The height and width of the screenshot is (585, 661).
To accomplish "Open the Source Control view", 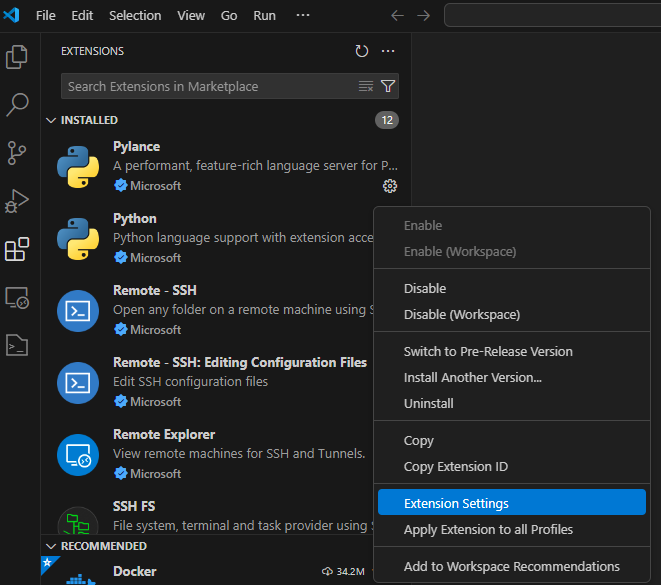I will click(17, 153).
